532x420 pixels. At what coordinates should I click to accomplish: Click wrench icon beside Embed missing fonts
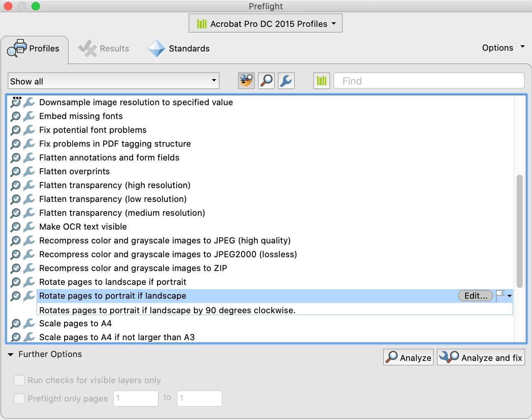click(x=29, y=116)
